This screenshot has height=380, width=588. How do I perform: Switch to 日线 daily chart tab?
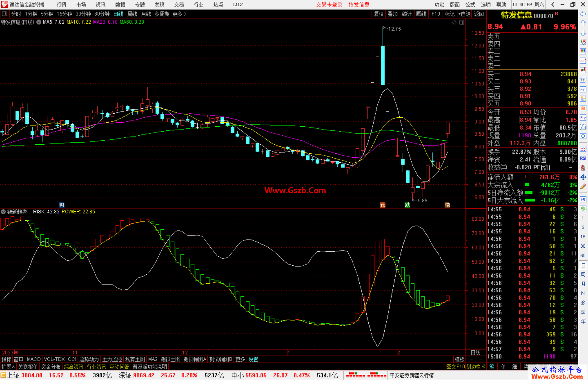pyautogui.click(x=118, y=14)
